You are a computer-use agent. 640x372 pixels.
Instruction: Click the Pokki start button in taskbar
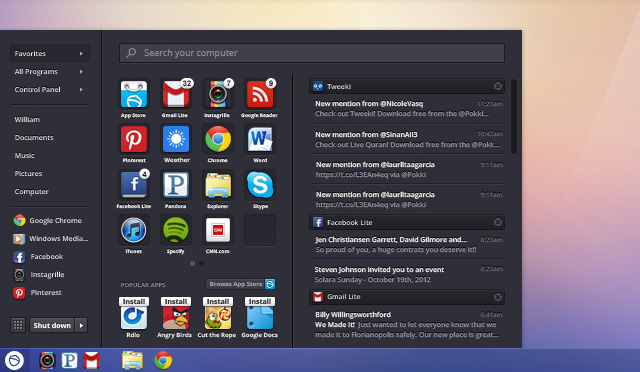(14, 361)
